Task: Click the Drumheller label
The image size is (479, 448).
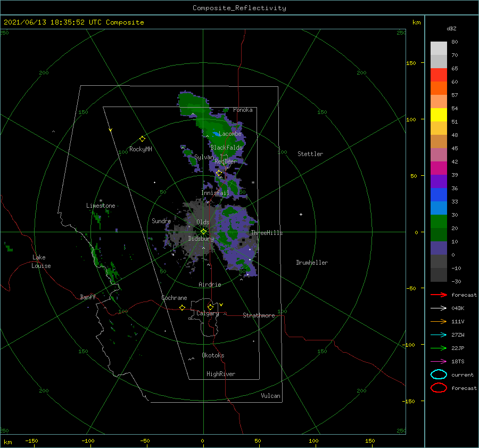Action: 312,263
